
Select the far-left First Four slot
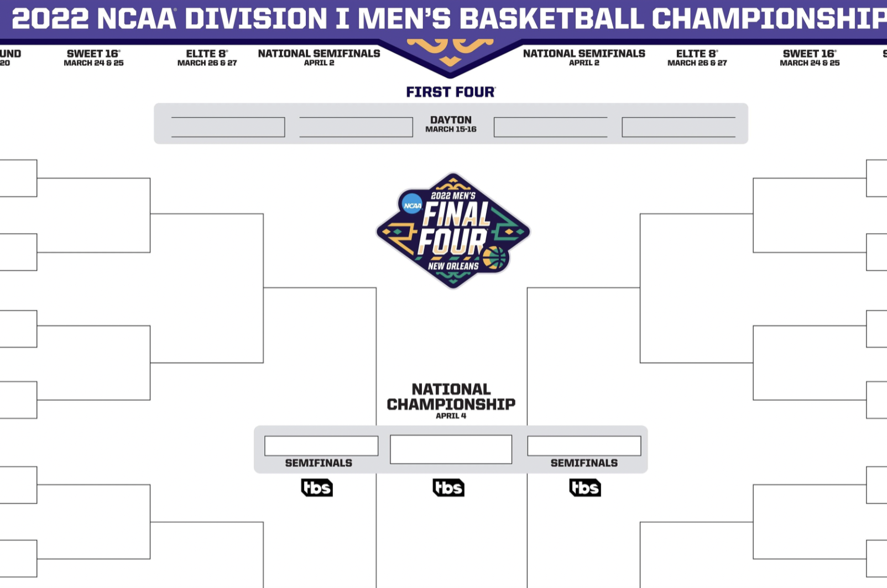pyautogui.click(x=228, y=127)
